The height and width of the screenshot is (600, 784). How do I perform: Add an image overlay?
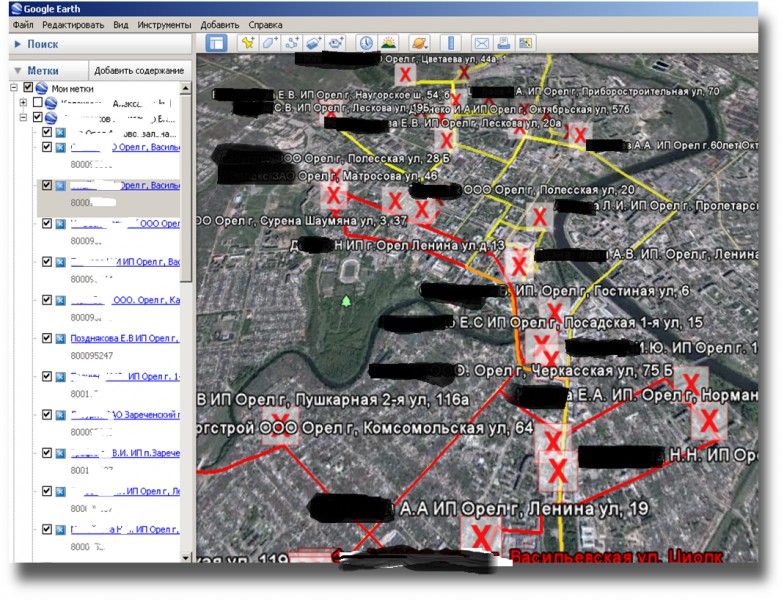314,43
